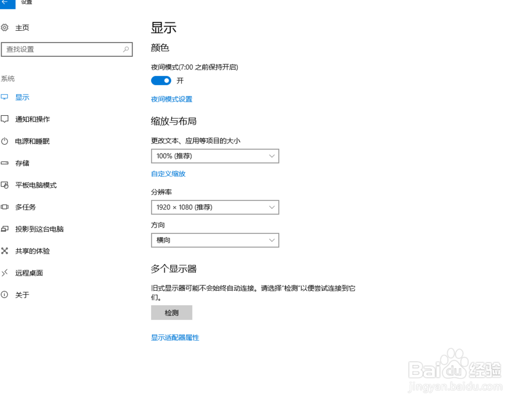Open 夜间模式设置
Screen dimensions: 532x405
click(170, 99)
